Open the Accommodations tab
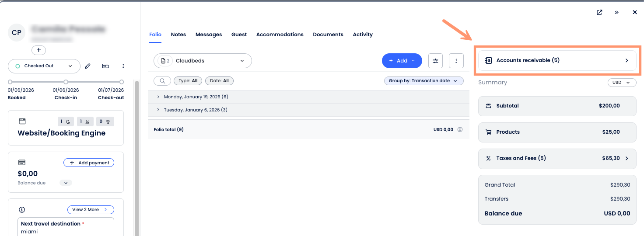The image size is (644, 236). click(x=280, y=35)
